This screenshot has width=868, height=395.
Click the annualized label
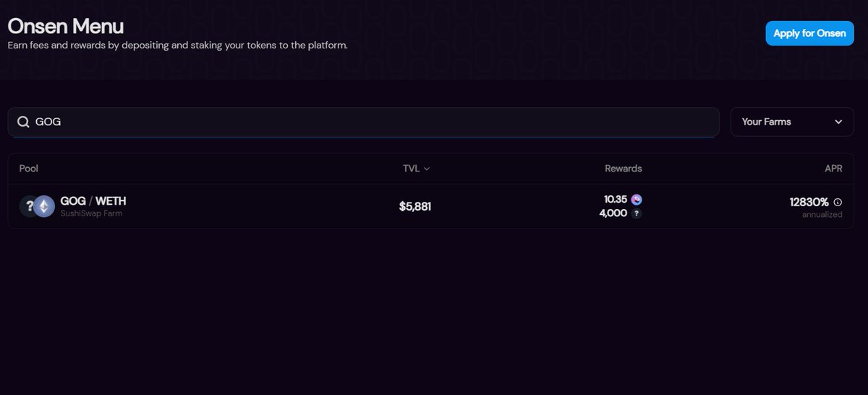point(822,215)
